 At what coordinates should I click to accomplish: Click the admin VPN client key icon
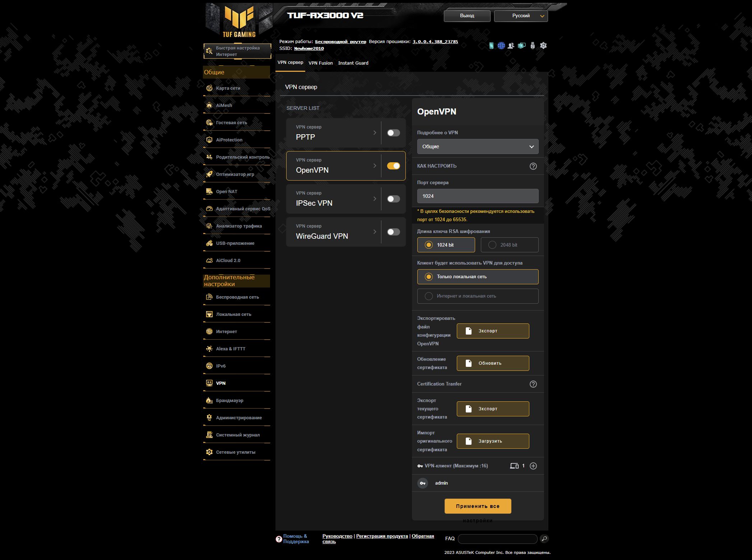[423, 483]
